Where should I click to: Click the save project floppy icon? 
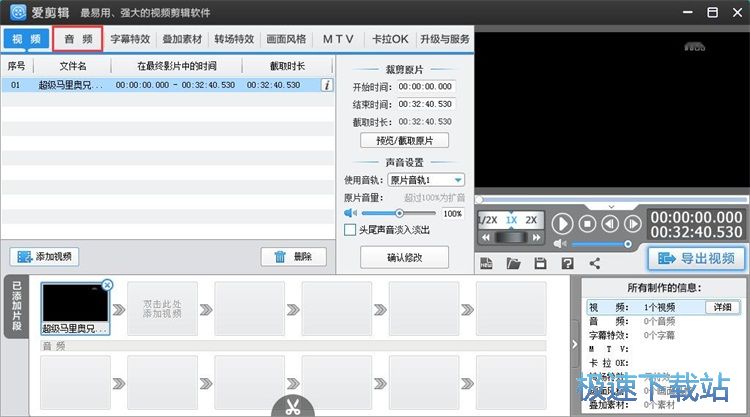point(540,263)
